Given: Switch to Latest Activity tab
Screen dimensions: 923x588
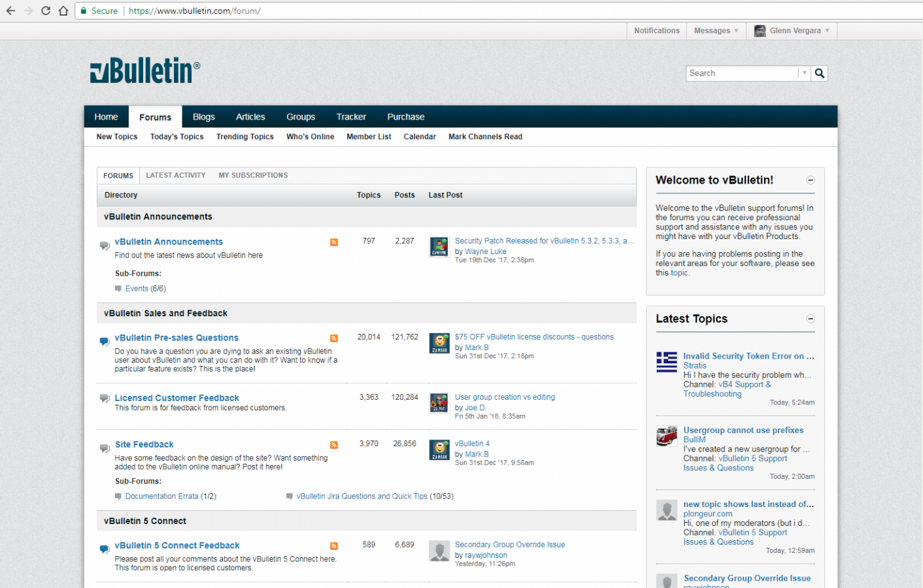Looking at the screenshot, I should [x=176, y=175].
